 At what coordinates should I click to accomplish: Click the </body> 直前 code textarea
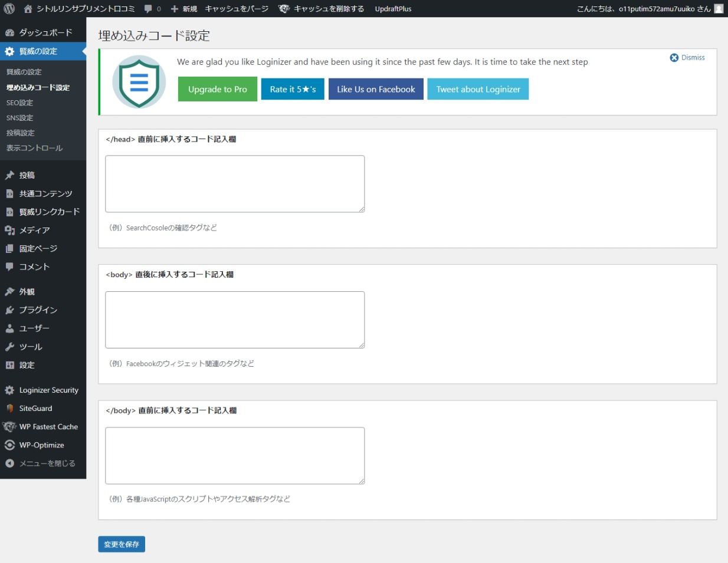pos(234,456)
